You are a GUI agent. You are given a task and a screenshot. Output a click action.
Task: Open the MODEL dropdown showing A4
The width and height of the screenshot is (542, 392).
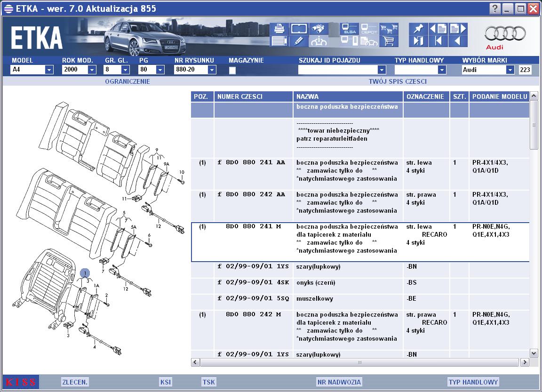point(49,70)
